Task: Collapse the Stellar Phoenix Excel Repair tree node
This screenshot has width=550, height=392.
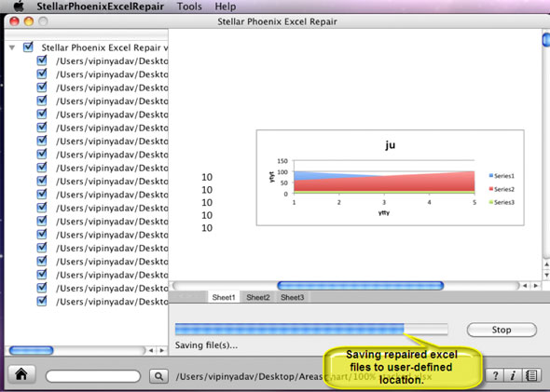Action: (12, 47)
